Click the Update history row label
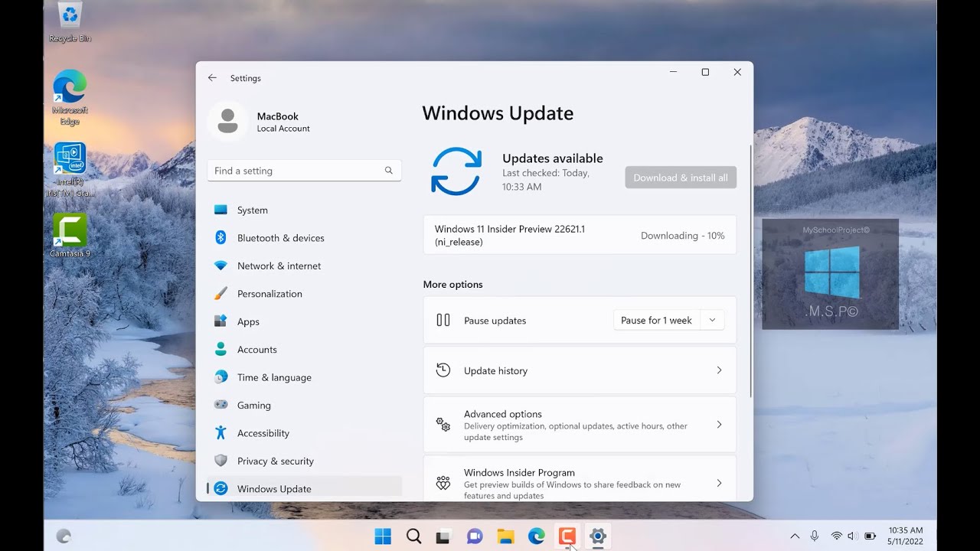980x551 pixels. pos(495,370)
